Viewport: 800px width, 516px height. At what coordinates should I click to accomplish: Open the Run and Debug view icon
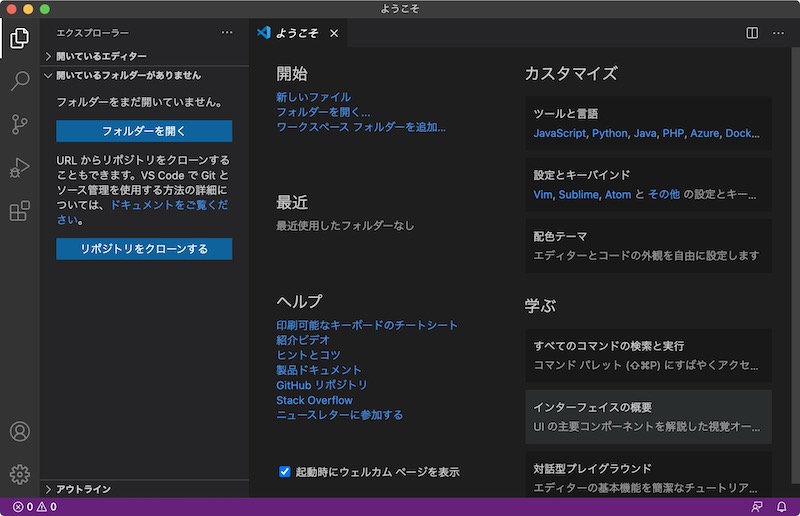(19, 167)
